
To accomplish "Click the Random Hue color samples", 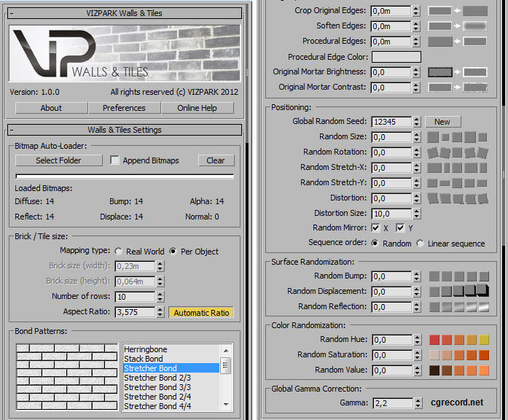I will [x=459, y=340].
